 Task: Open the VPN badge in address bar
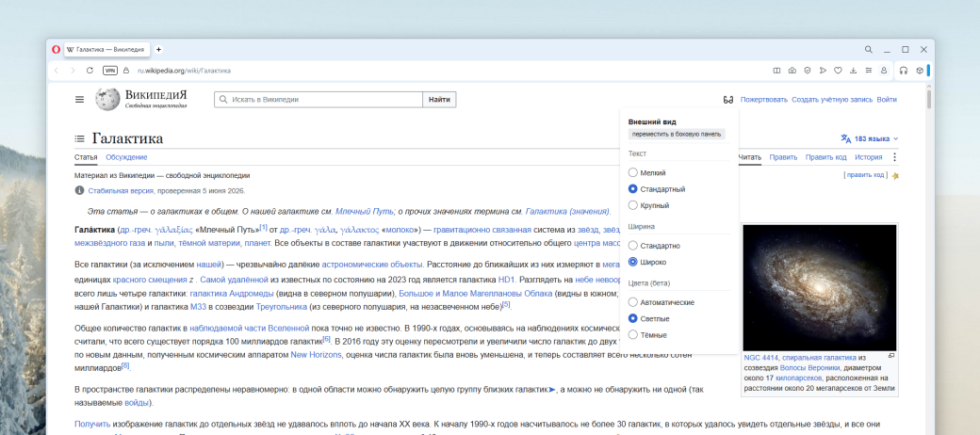pyautogui.click(x=110, y=71)
